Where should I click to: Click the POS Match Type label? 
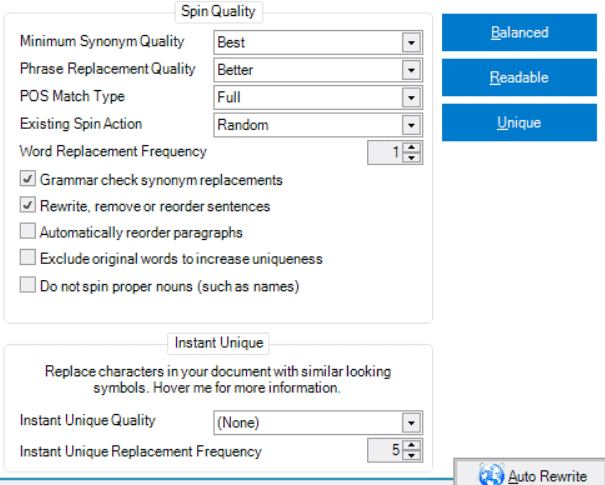73,96
